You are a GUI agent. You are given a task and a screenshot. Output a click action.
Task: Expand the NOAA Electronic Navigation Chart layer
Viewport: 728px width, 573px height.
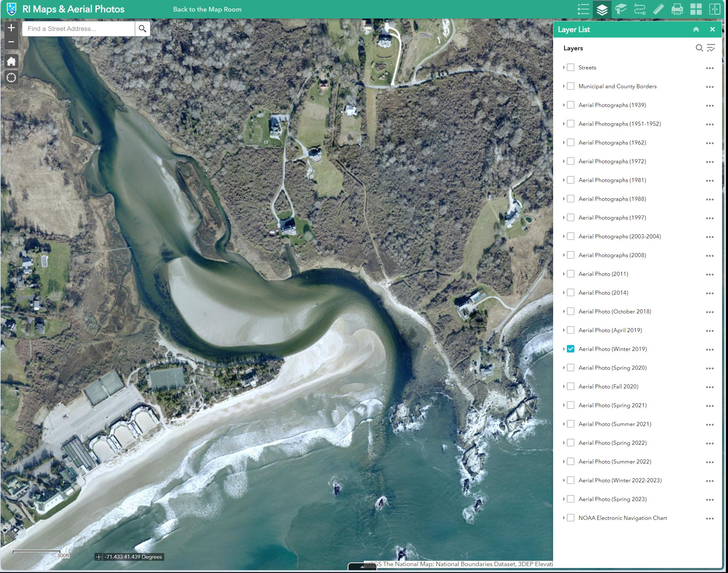tap(564, 518)
